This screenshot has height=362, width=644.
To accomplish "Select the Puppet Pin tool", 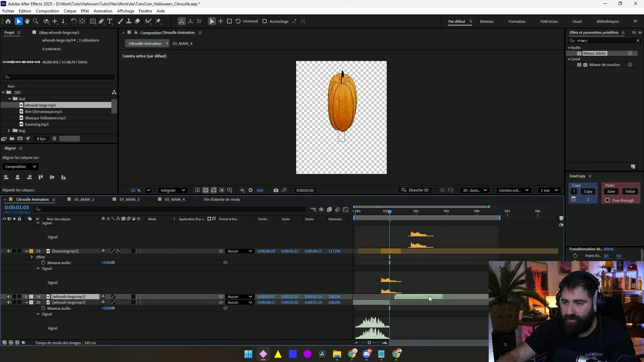I will point(158,21).
